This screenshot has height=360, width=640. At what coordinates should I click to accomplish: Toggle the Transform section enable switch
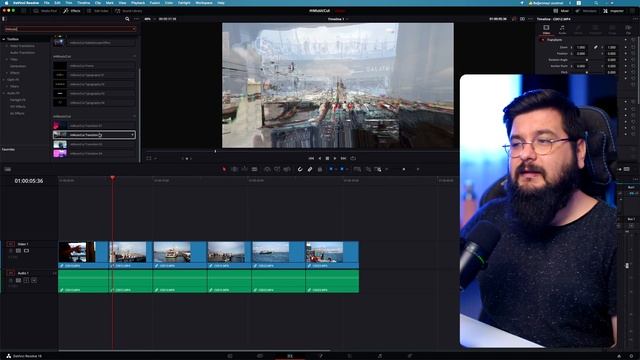coord(542,40)
